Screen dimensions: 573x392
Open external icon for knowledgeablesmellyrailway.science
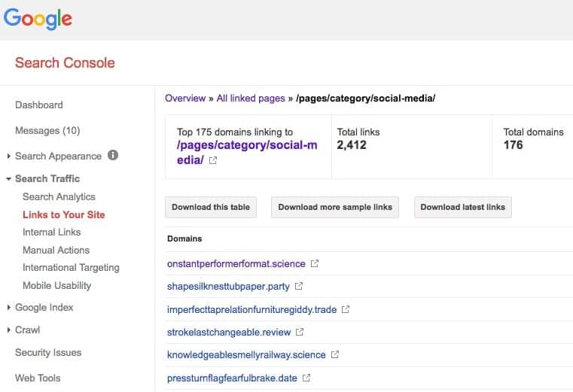[x=335, y=354]
